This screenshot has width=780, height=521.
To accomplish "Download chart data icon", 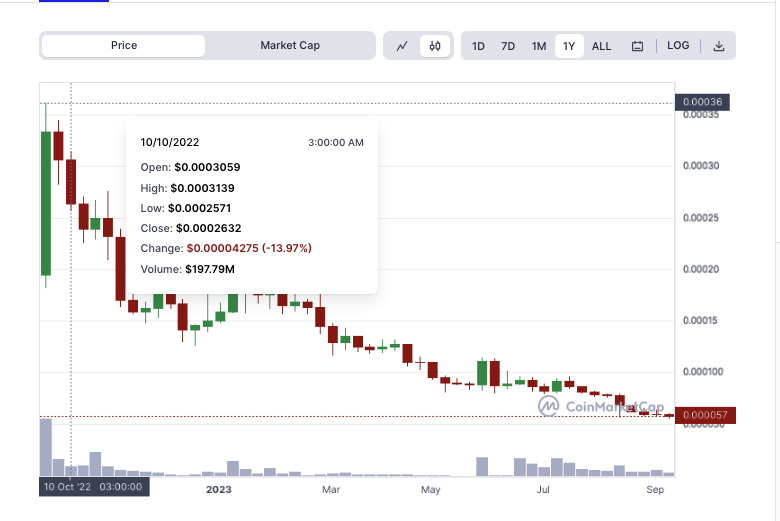I will pos(719,46).
